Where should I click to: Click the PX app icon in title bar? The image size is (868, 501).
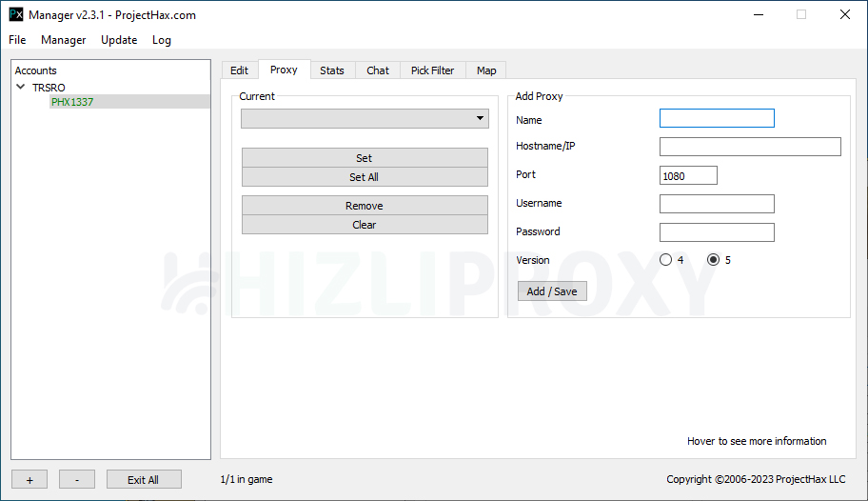click(16, 14)
